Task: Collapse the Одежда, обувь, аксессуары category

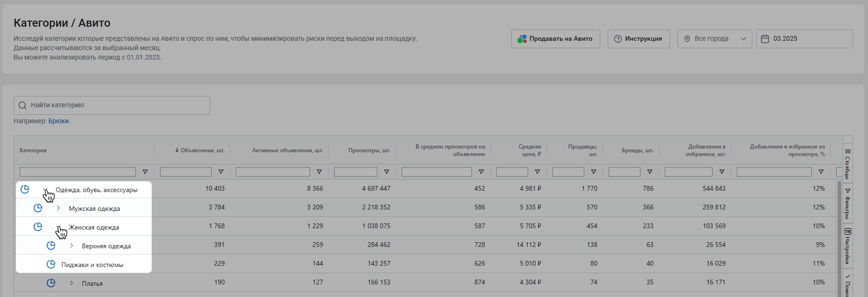Action: tap(45, 189)
